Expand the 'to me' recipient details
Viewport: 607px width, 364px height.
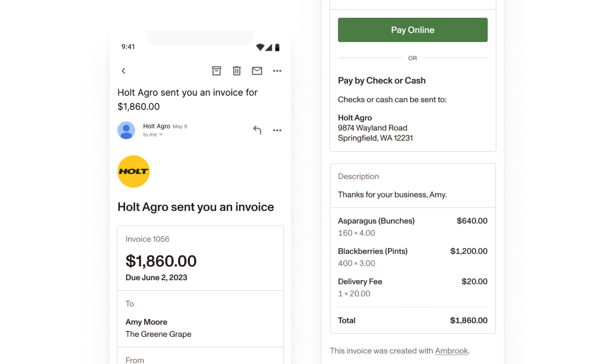click(153, 135)
